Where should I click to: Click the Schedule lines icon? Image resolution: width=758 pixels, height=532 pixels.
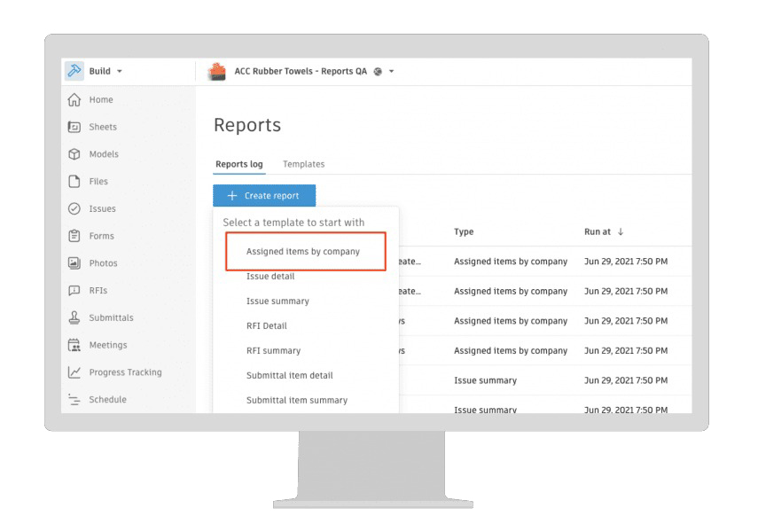pyautogui.click(x=74, y=400)
